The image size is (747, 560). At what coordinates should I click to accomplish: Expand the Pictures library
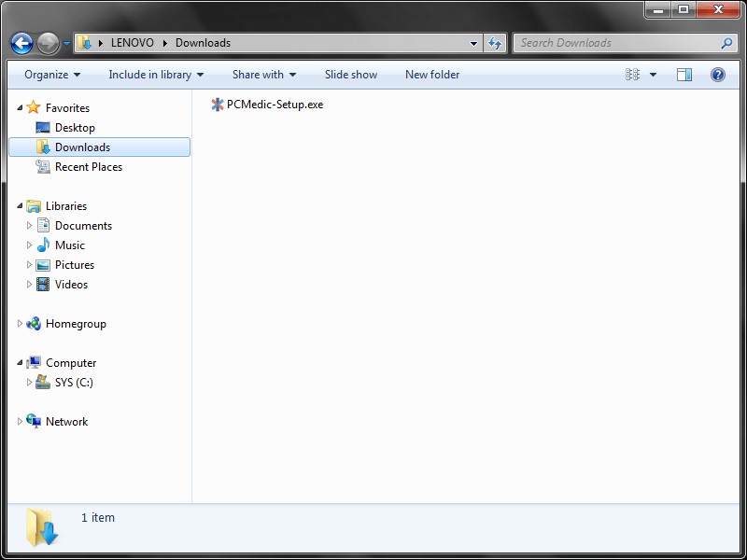pos(29,265)
